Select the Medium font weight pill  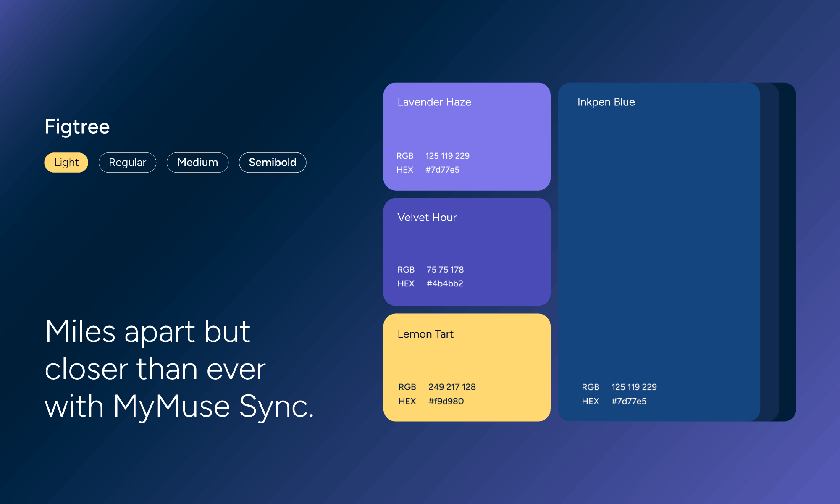point(197,163)
